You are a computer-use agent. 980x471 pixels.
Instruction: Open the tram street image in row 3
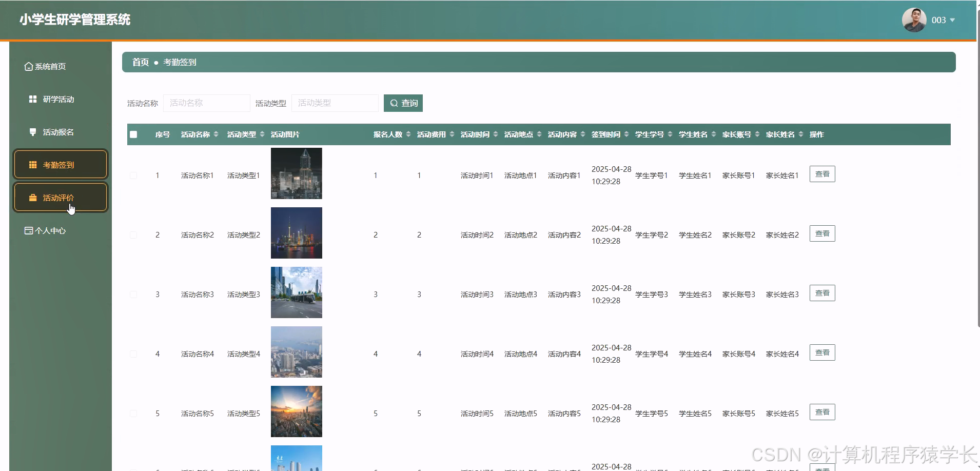[297, 292]
